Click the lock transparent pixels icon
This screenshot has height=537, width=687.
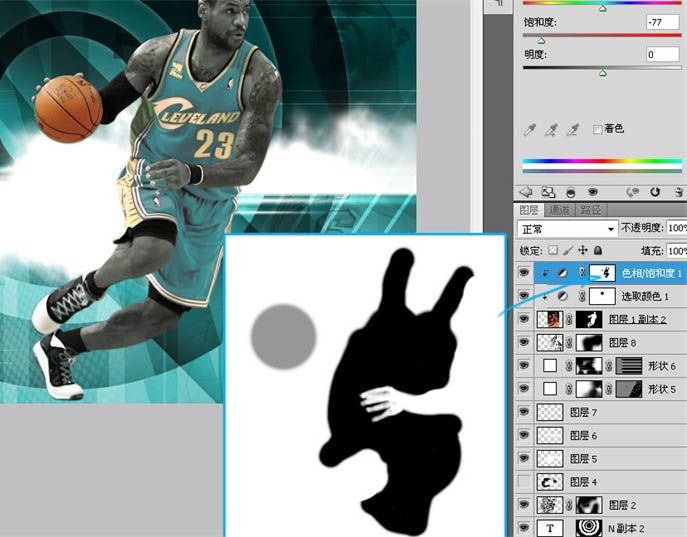(553, 250)
